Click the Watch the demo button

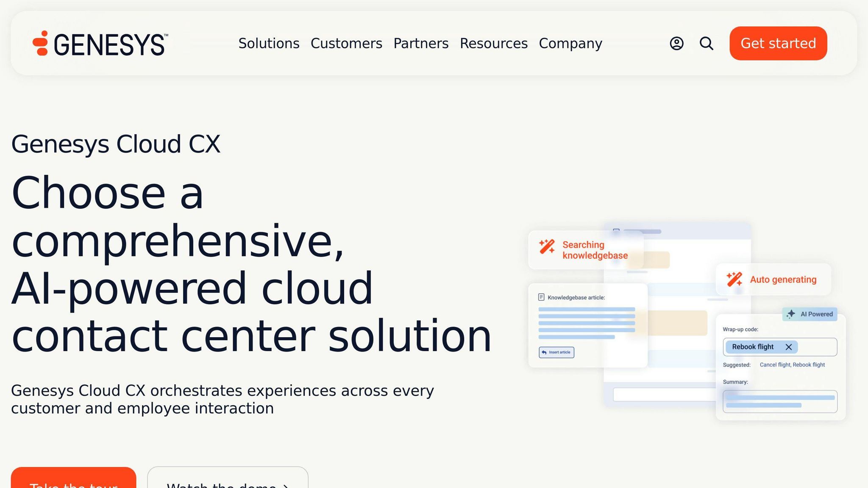(x=228, y=478)
